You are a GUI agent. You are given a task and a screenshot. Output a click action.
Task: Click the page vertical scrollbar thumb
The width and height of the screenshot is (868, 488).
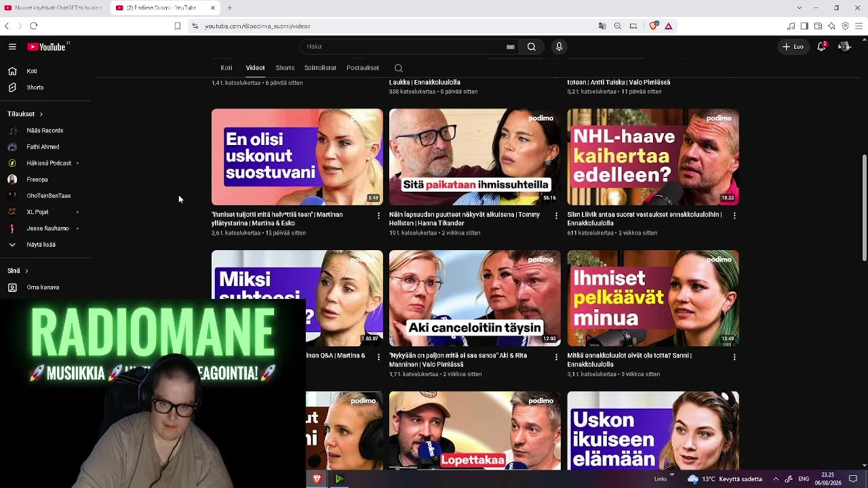[x=864, y=207]
